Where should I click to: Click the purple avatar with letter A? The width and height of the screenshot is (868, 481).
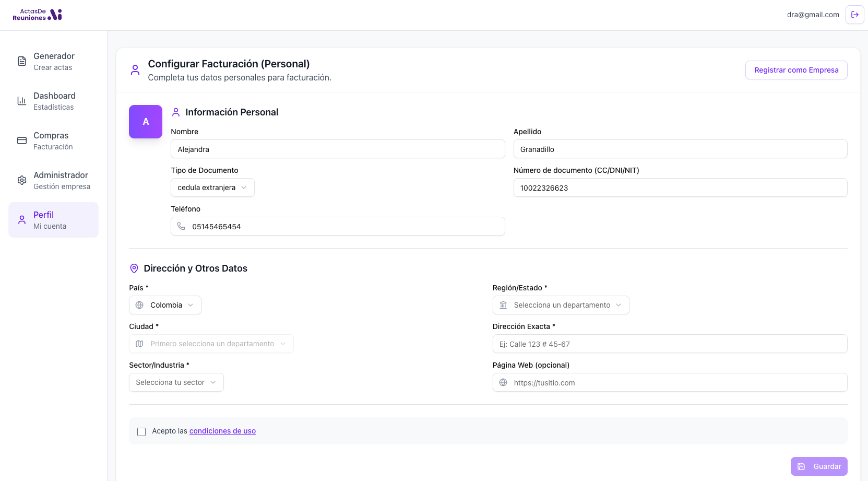pyautogui.click(x=146, y=122)
